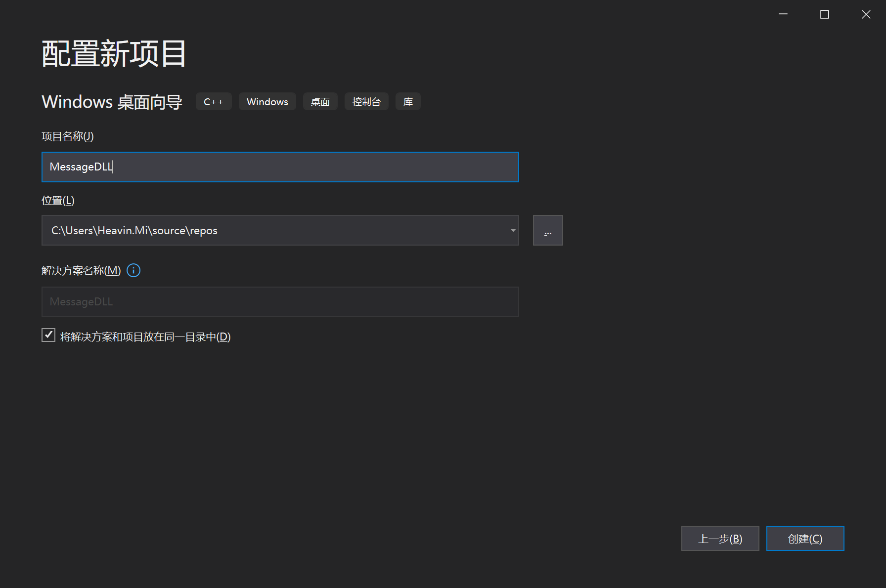Click the Windows tag
Image resolution: width=886 pixels, height=588 pixels.
pyautogui.click(x=267, y=102)
